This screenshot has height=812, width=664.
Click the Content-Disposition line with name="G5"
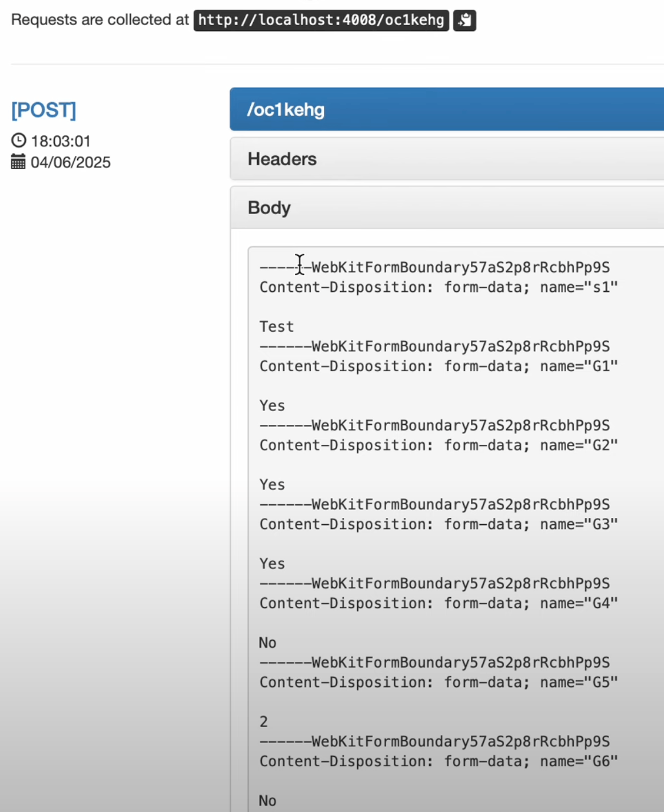(438, 682)
